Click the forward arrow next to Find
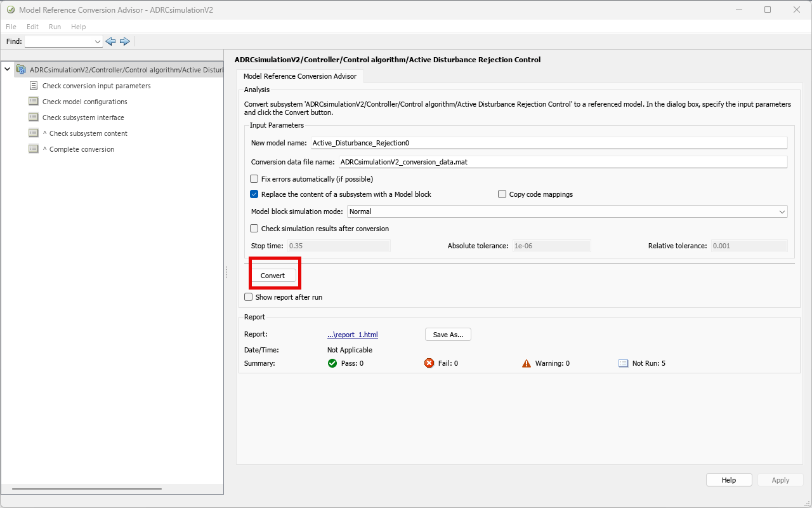Image resolution: width=812 pixels, height=508 pixels. point(125,41)
